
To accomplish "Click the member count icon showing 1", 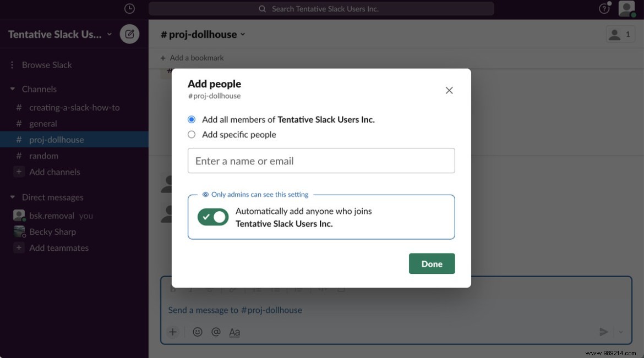I will [x=620, y=34].
